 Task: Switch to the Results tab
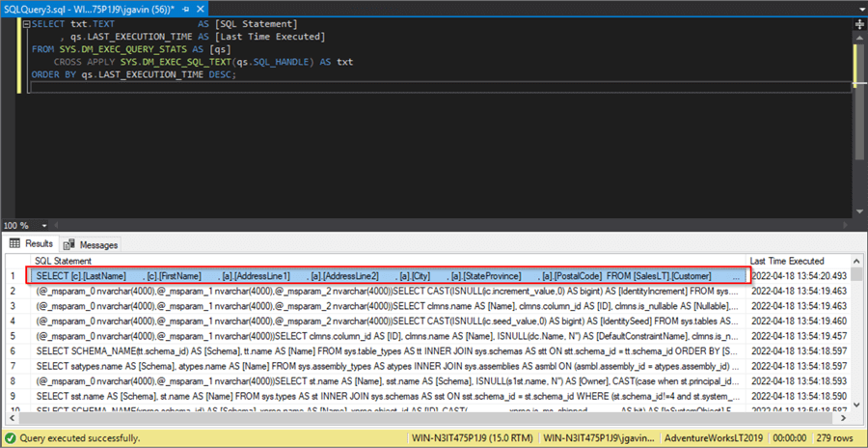pos(32,244)
